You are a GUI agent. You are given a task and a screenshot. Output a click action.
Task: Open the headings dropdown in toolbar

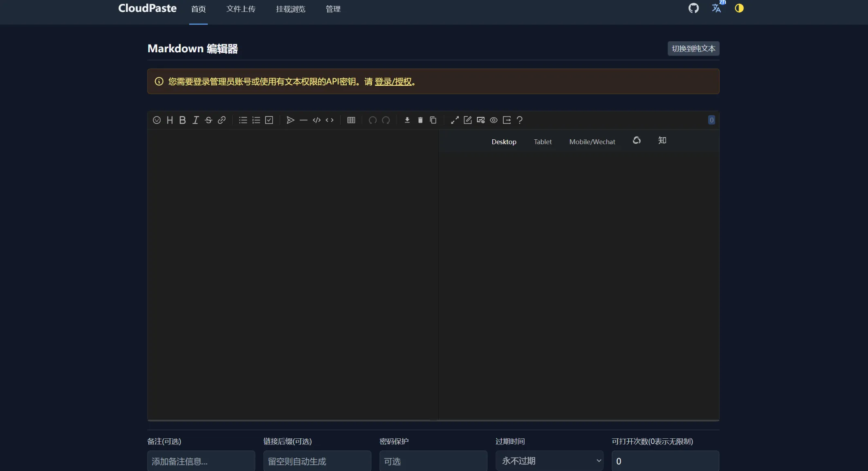(x=170, y=120)
